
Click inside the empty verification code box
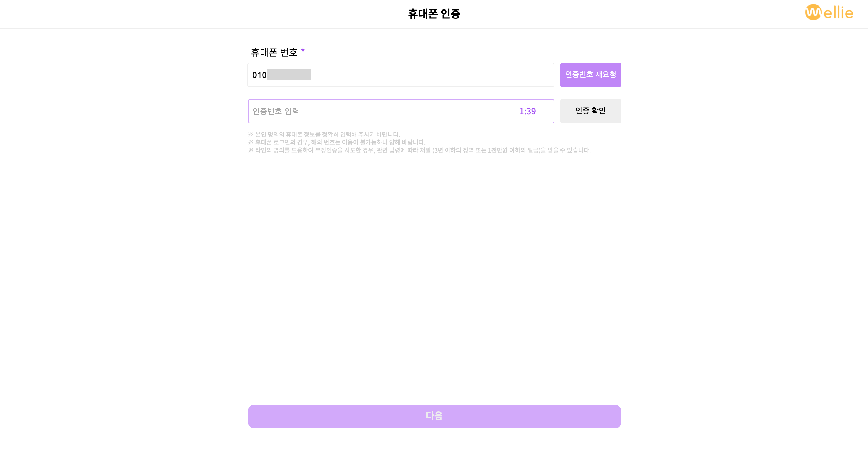click(371, 111)
